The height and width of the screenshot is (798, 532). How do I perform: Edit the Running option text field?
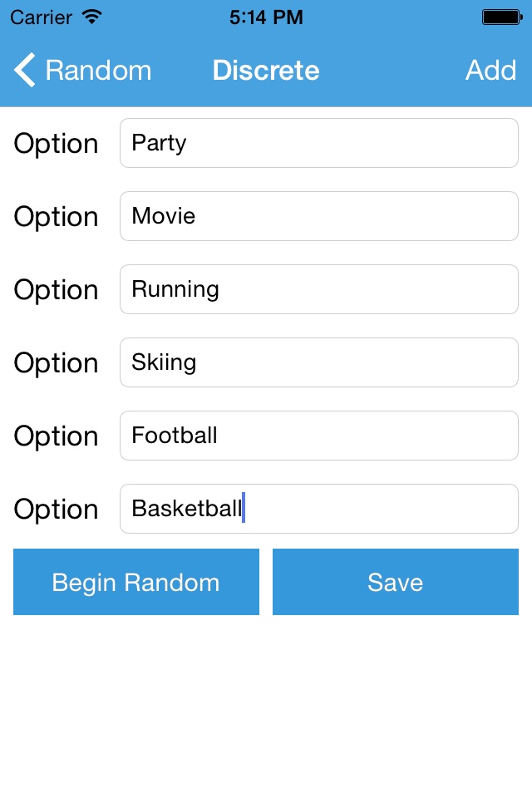pyautogui.click(x=319, y=289)
